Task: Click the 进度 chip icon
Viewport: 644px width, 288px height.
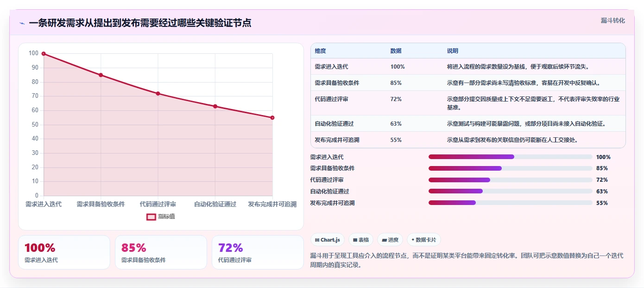Action: click(385, 240)
